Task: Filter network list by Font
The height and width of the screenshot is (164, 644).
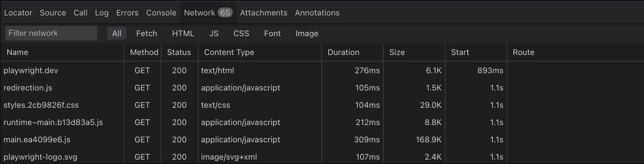Action: (x=272, y=33)
